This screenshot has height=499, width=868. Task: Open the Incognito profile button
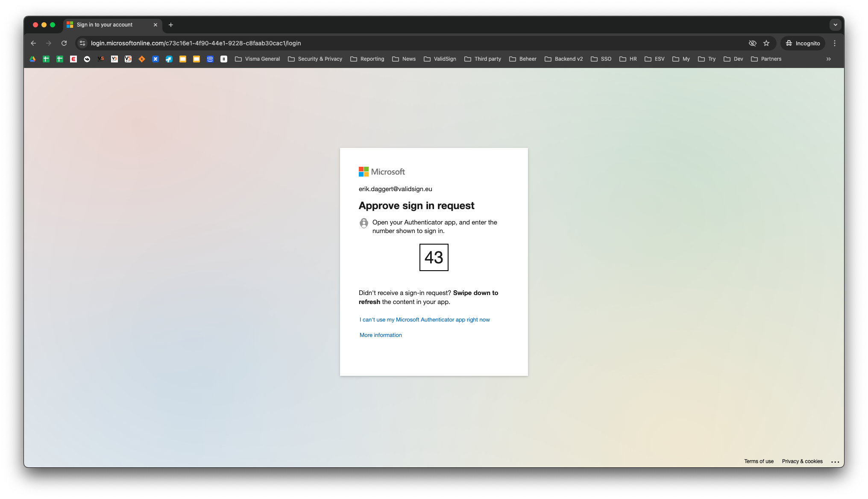coord(803,43)
